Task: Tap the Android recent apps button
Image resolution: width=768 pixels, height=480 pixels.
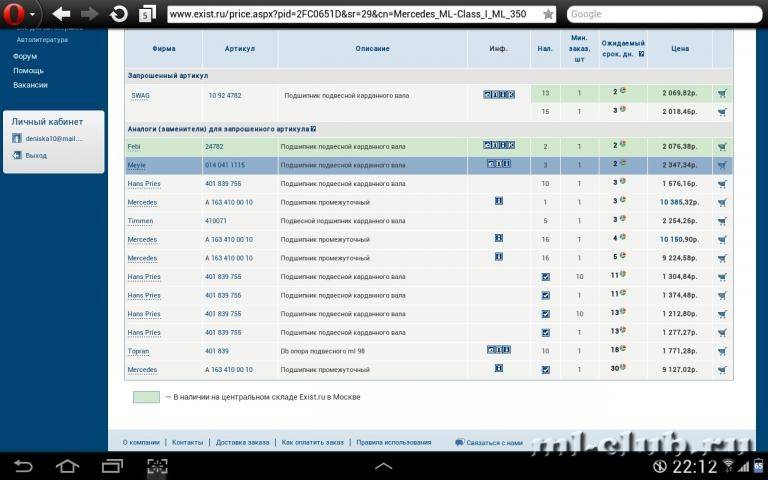Action: click(112, 466)
